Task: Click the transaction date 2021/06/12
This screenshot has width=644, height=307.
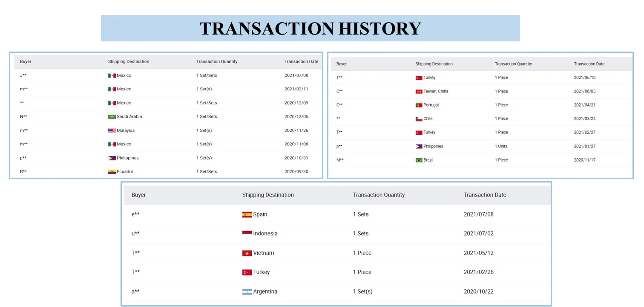Action: pos(585,78)
